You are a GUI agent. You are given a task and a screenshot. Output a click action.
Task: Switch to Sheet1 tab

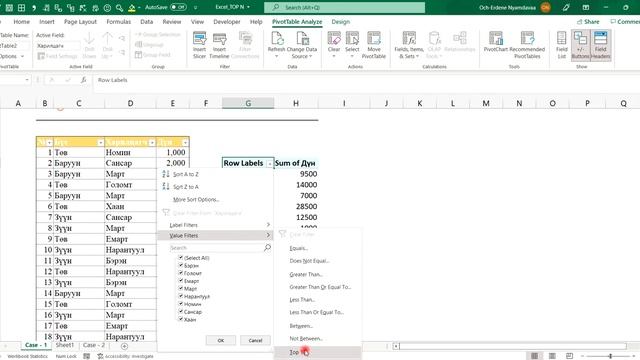tap(65, 345)
